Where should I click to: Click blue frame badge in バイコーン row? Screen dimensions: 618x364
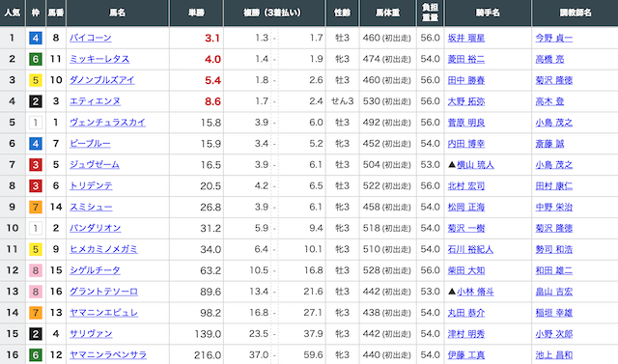point(36,38)
